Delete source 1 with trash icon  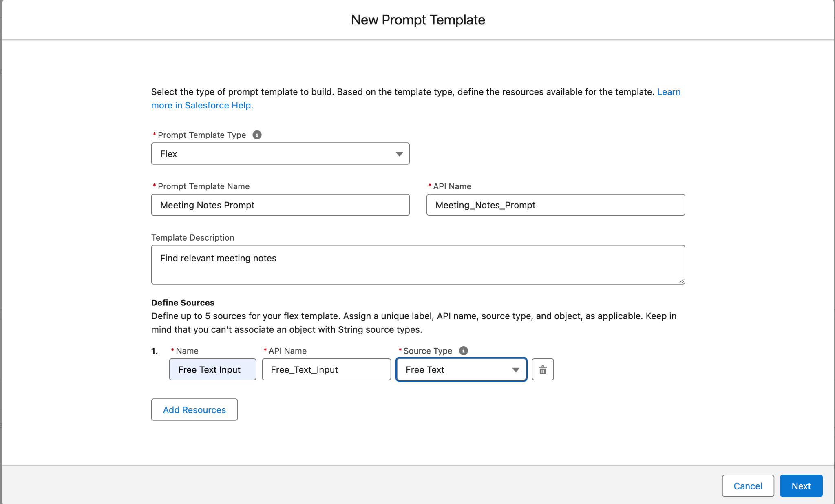(543, 370)
